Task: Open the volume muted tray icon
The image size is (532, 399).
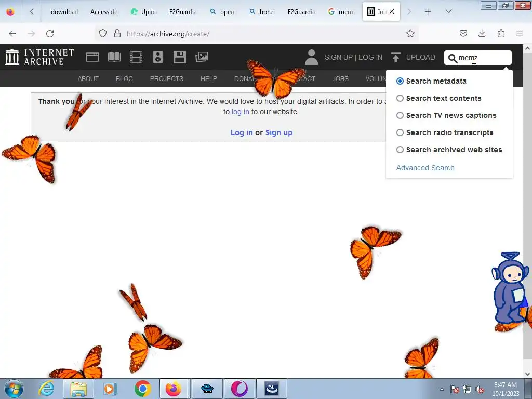Action: (x=479, y=390)
